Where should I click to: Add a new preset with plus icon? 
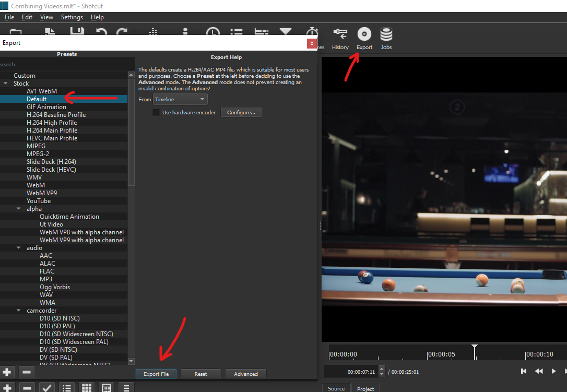[x=7, y=372]
